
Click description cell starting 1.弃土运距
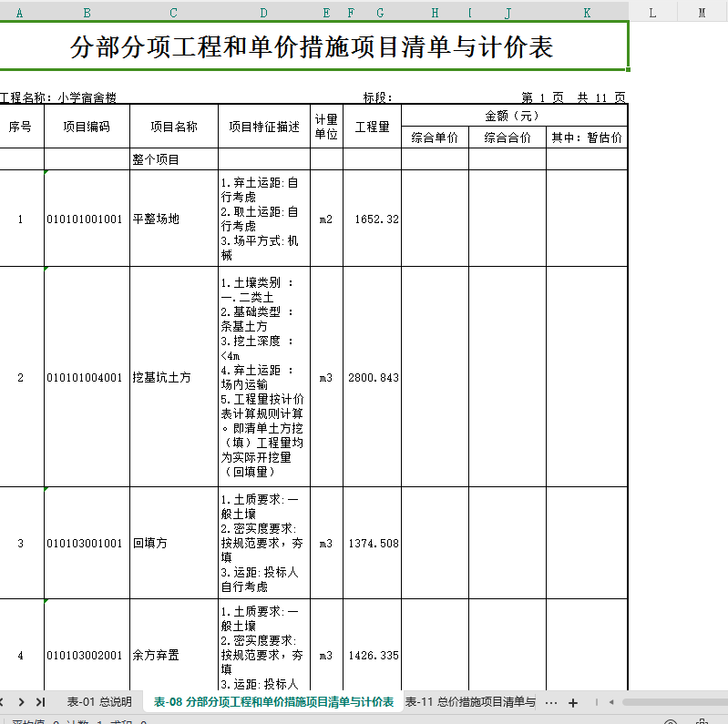[x=263, y=219]
